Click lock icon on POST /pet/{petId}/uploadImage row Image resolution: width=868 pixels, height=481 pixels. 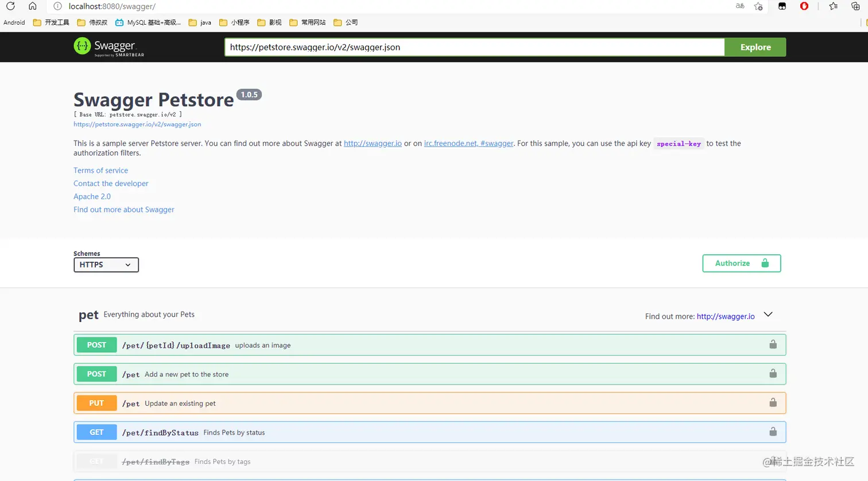[773, 344]
